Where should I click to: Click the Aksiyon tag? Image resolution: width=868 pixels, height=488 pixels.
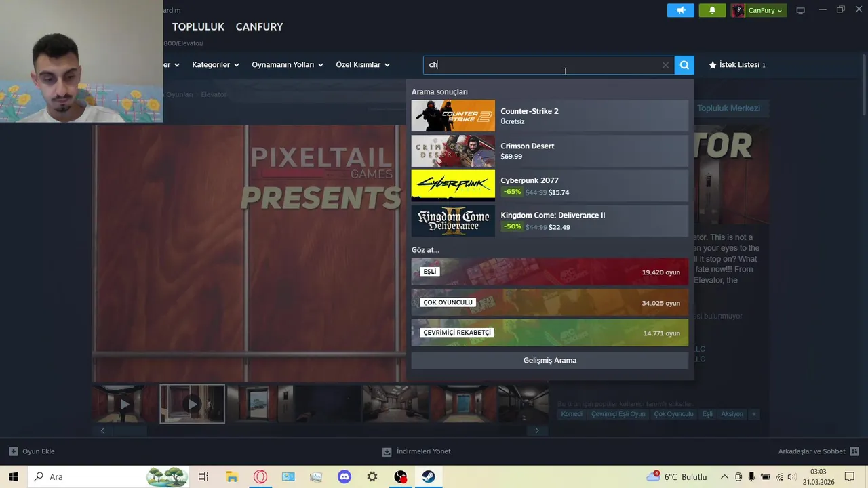click(x=732, y=414)
